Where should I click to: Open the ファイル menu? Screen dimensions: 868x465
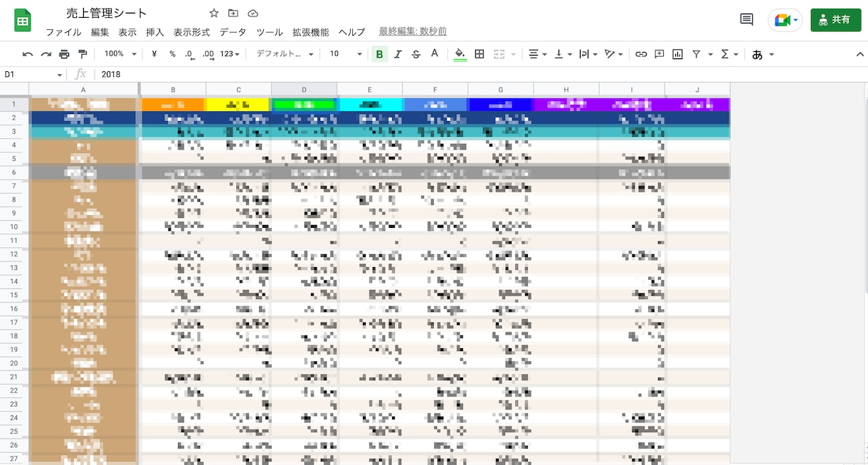(63, 32)
